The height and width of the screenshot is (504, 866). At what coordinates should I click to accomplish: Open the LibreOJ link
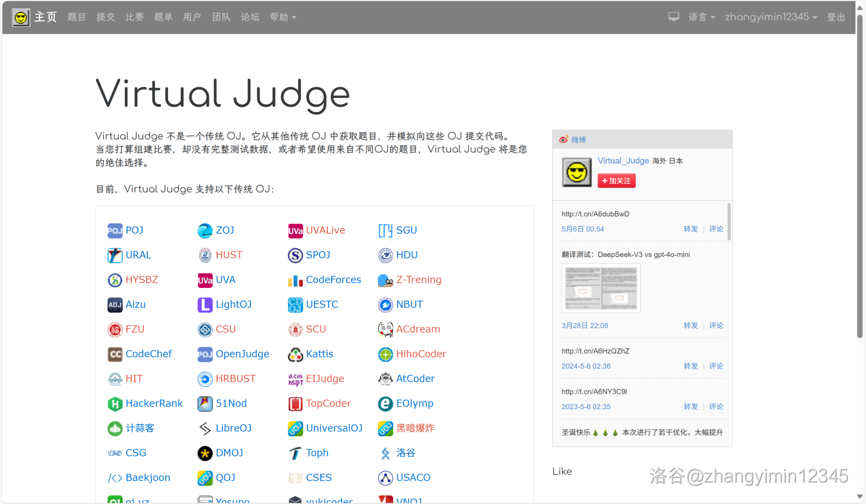233,428
